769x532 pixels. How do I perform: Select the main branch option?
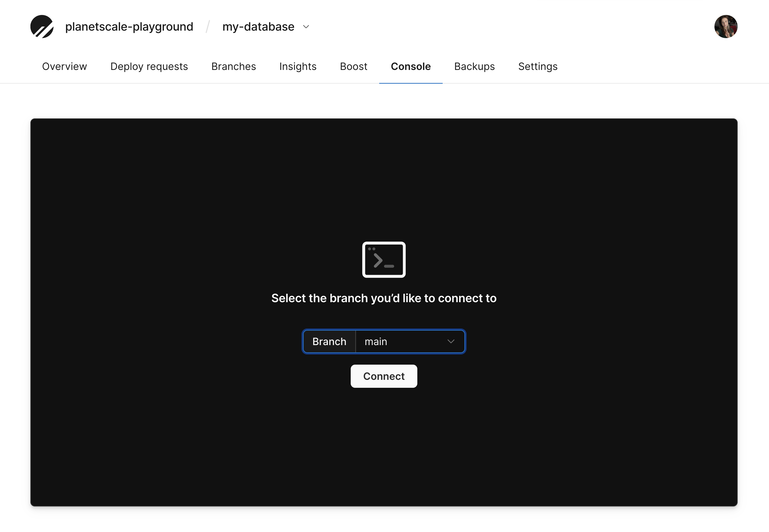pyautogui.click(x=409, y=341)
